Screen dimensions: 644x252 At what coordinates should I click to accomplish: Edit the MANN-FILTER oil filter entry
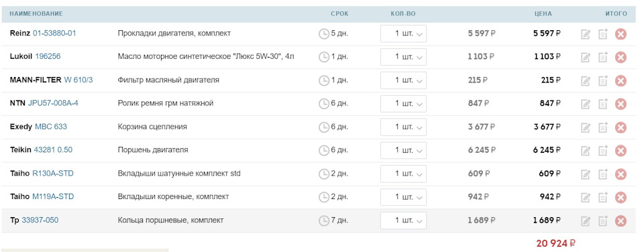(586, 81)
